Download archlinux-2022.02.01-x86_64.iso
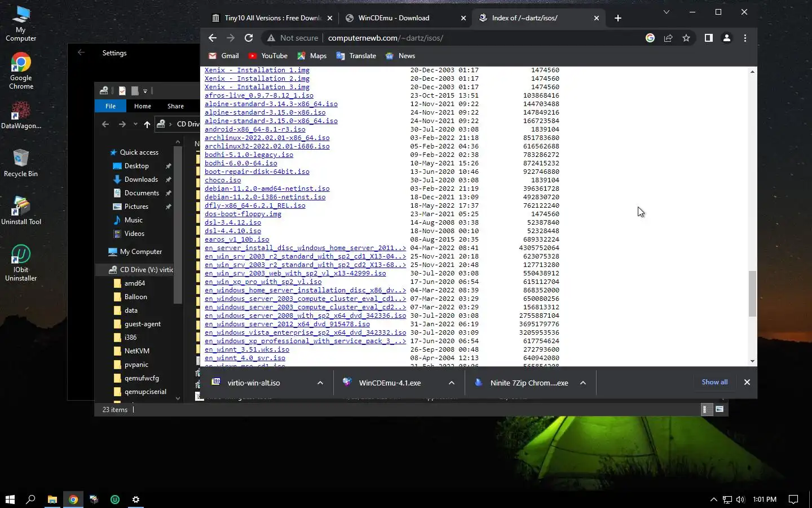This screenshot has width=812, height=508. pos(267,138)
